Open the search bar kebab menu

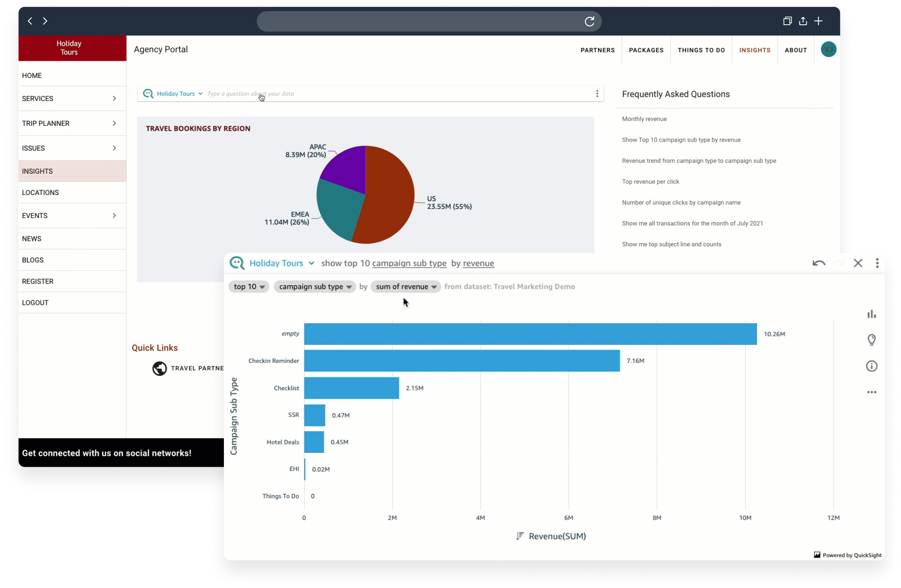coord(597,94)
